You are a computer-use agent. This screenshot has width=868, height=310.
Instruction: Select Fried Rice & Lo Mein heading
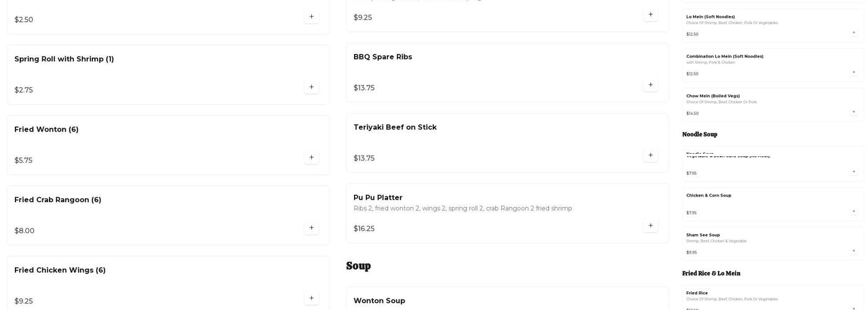point(711,273)
